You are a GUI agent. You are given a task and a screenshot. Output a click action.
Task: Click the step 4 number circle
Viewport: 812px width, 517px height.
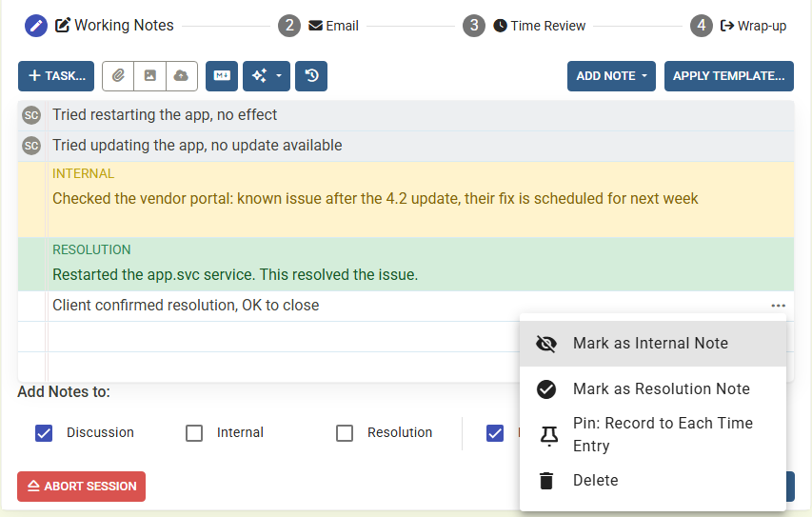pyautogui.click(x=702, y=26)
